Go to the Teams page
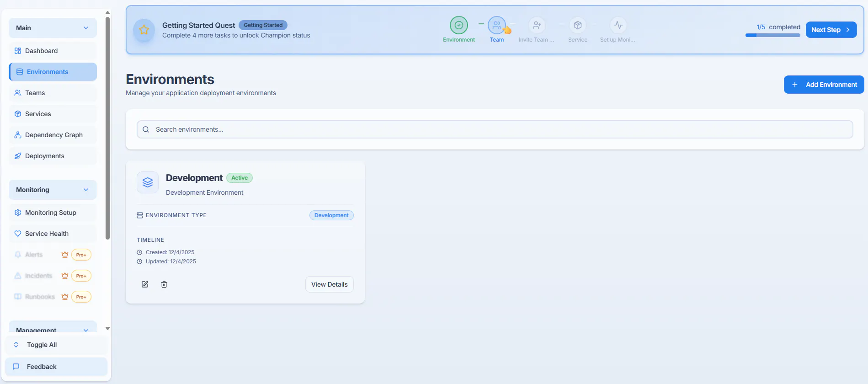The height and width of the screenshot is (384, 868). 53,93
